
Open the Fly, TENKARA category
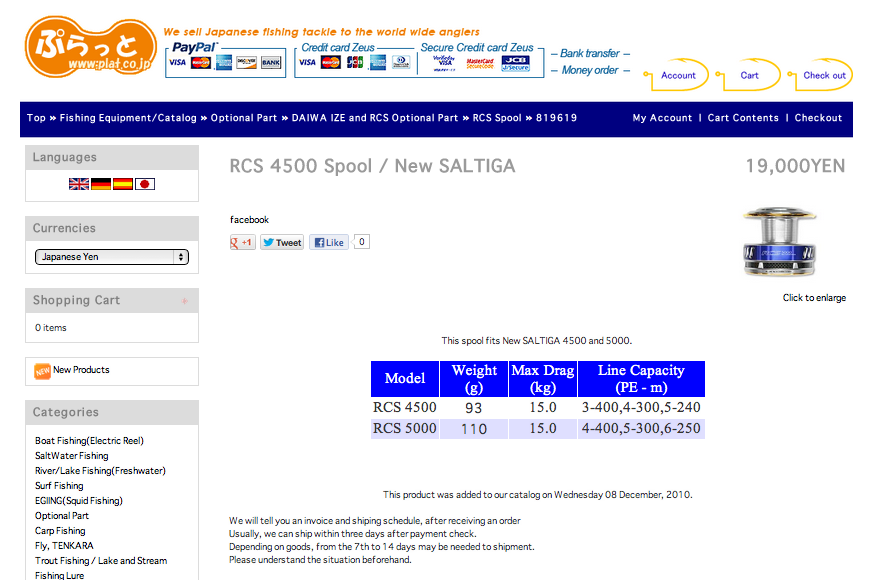pos(64,546)
